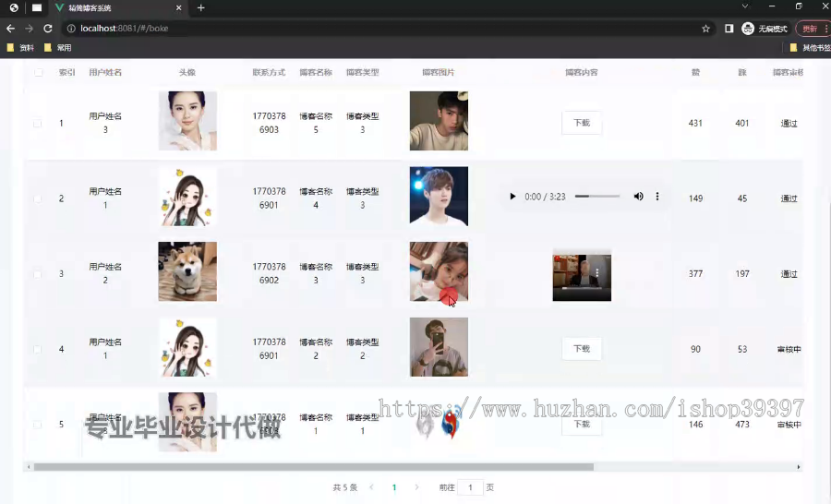Viewport: 831px width, 504px height.
Task: Go to previous page in pagination
Action: click(x=371, y=487)
